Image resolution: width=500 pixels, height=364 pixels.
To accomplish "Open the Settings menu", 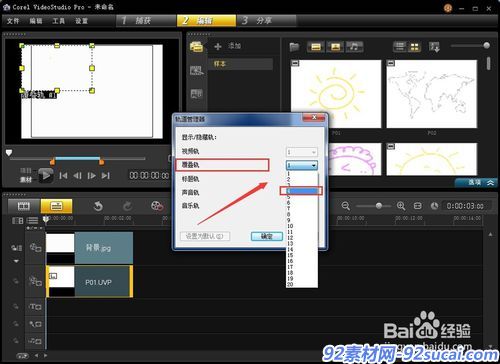I will click(x=81, y=21).
